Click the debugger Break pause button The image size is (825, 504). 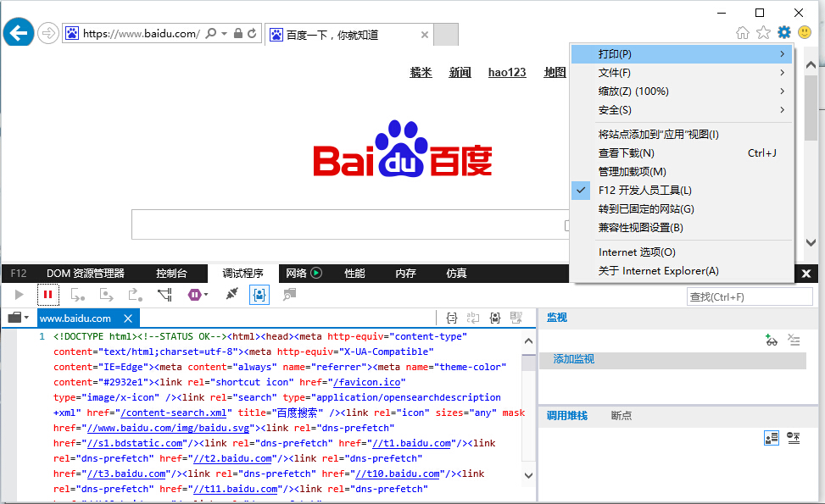click(x=47, y=294)
